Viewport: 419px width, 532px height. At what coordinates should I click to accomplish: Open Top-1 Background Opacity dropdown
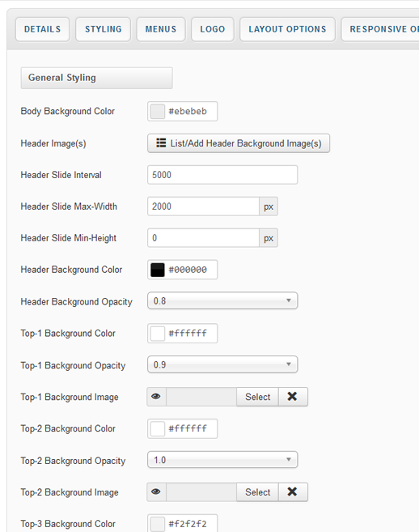pos(222,364)
